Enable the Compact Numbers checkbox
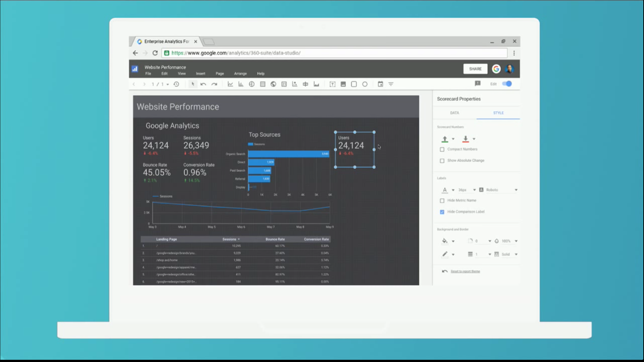 point(442,149)
